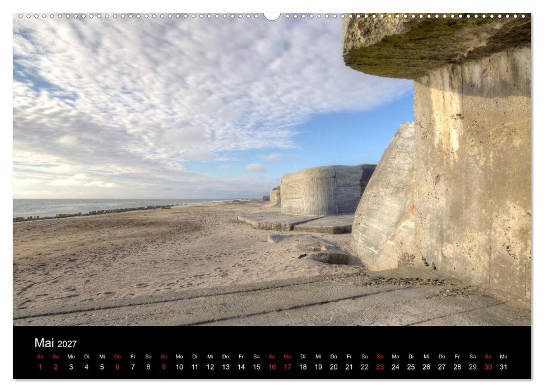Select day 13 in the calendar row
Image resolution: width=544 pixels, height=392 pixels.
point(226,367)
